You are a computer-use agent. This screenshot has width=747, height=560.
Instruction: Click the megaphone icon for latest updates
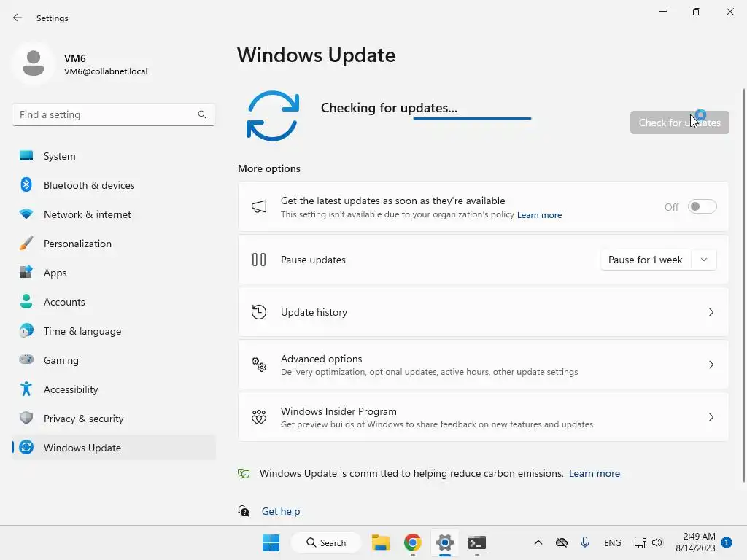(259, 206)
